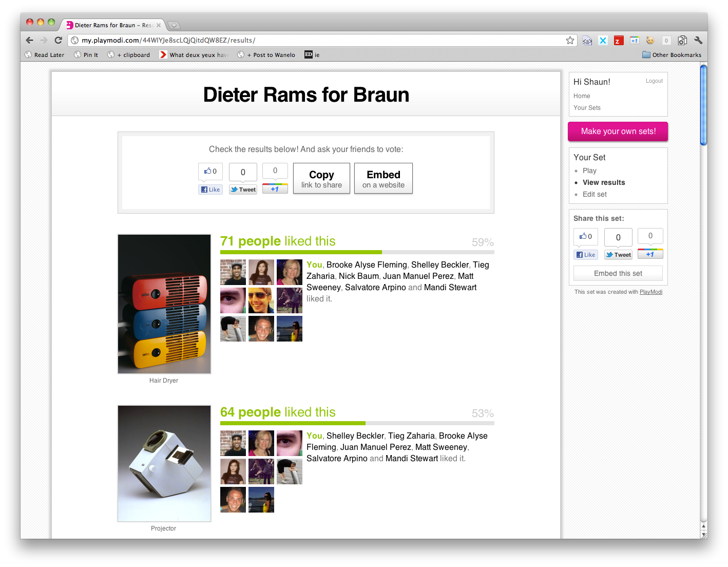This screenshot has width=728, height=567.
Task: Click the Tweet button in results box
Action: pyautogui.click(x=243, y=190)
